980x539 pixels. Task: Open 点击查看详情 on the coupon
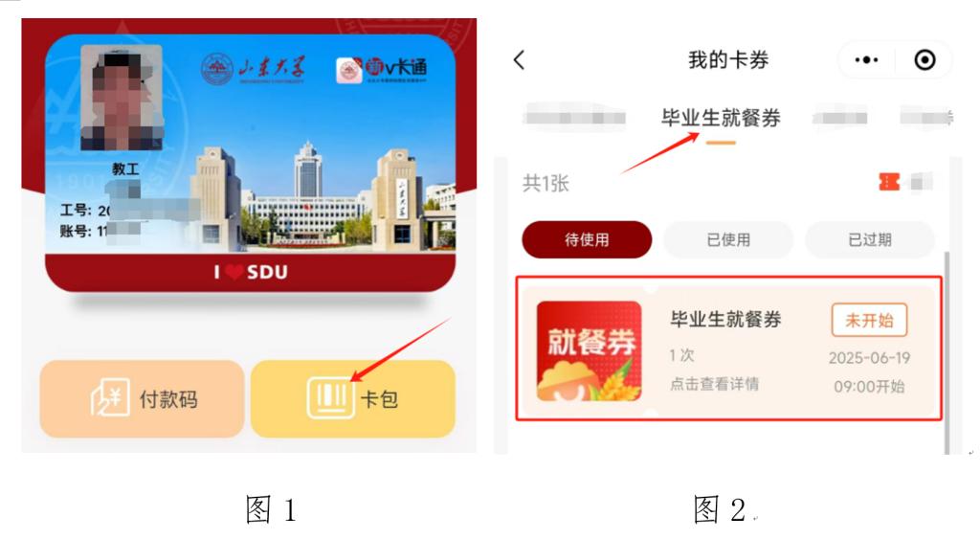714,384
